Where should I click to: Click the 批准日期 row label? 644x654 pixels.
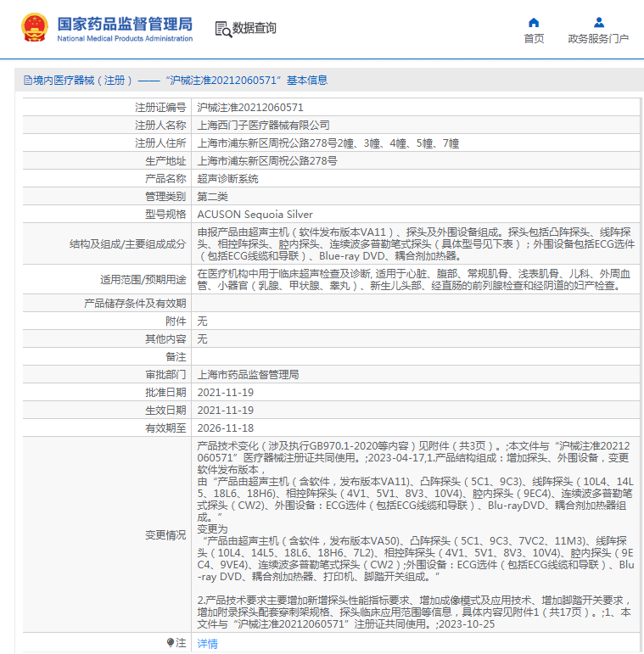click(x=165, y=393)
